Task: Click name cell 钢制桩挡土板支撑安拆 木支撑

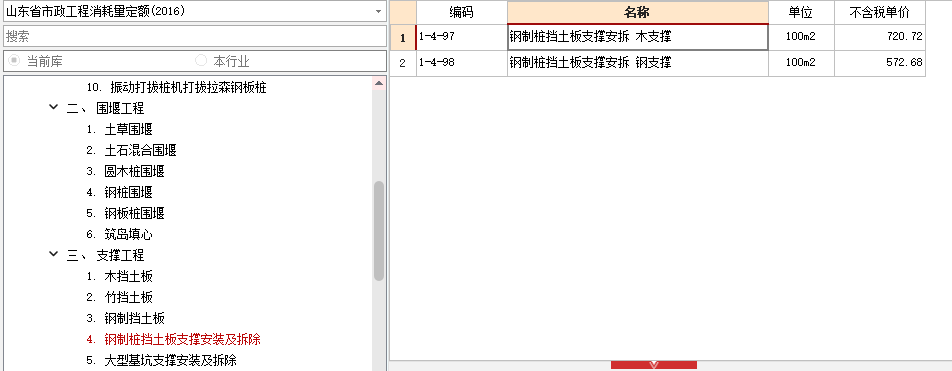Action: coord(638,37)
